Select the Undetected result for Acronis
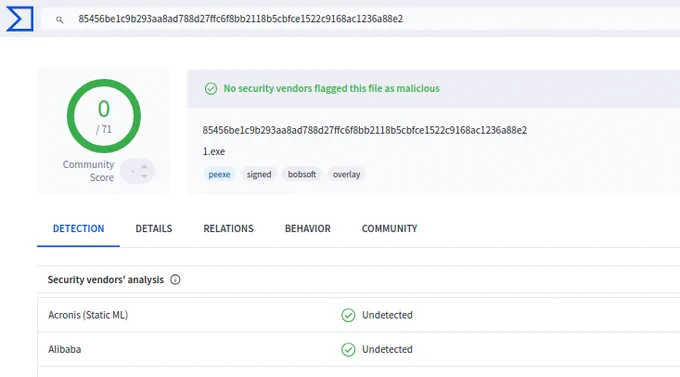680x377 pixels. pyautogui.click(x=387, y=315)
